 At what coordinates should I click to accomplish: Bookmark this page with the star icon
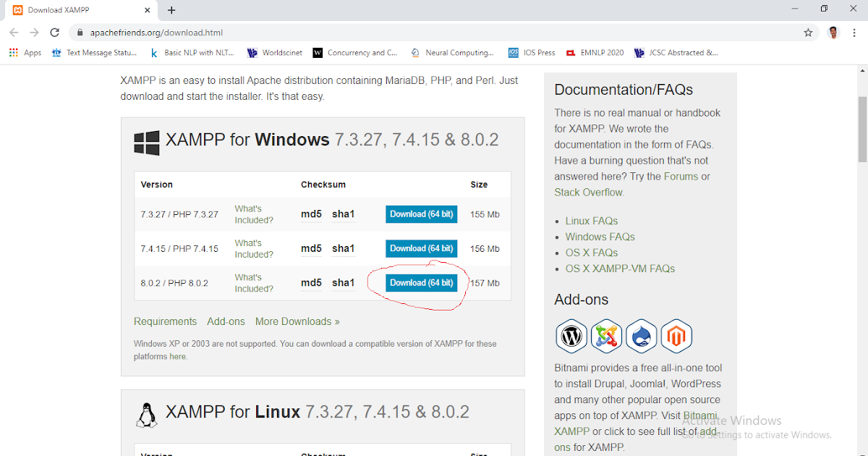tap(808, 32)
